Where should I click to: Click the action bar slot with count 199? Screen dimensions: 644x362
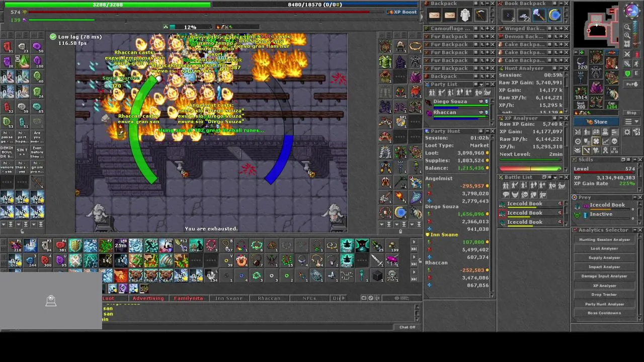click(392, 246)
